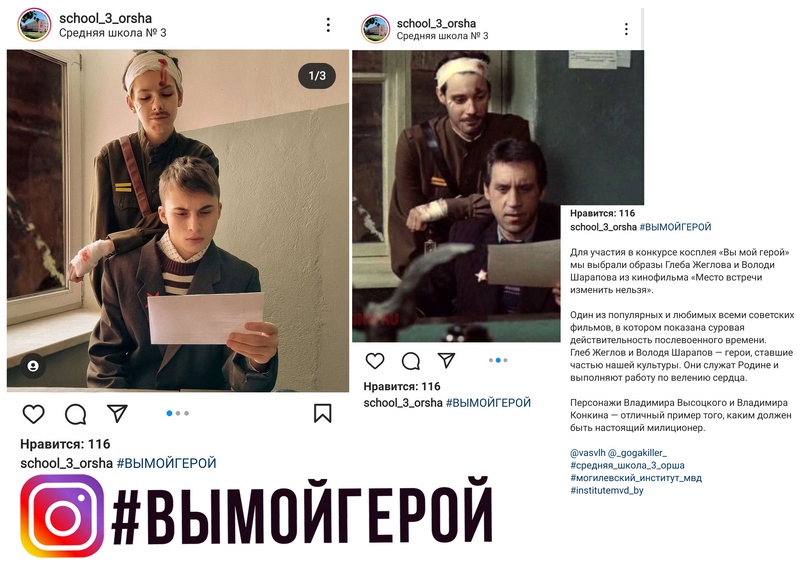800x566 pixels.
Task: Select the carousel dots under left post
Action: [x=178, y=413]
